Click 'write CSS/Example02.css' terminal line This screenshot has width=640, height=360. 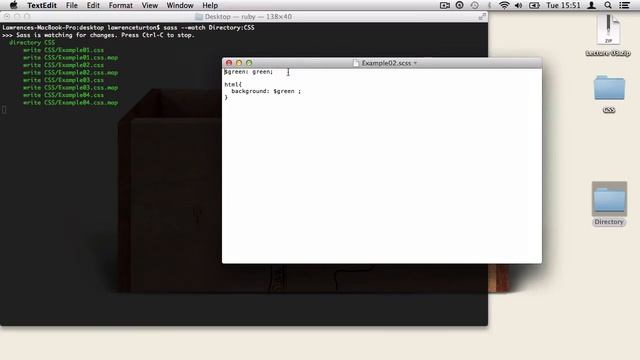[x=63, y=65]
